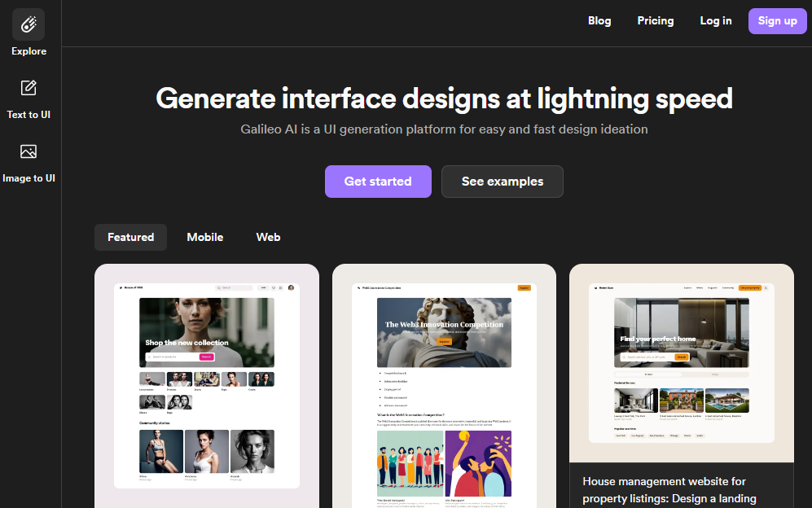812x508 pixels.
Task: Switch to the Mobile tab
Action: point(205,237)
